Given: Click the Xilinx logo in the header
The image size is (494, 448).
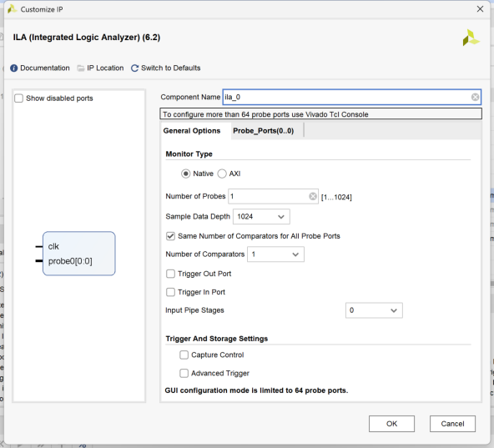Looking at the screenshot, I should point(471,38).
